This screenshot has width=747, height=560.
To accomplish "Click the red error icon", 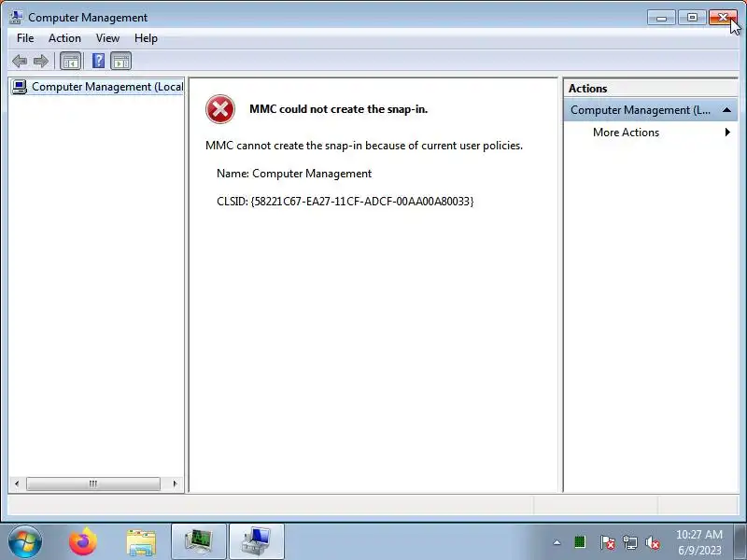I will [x=220, y=109].
